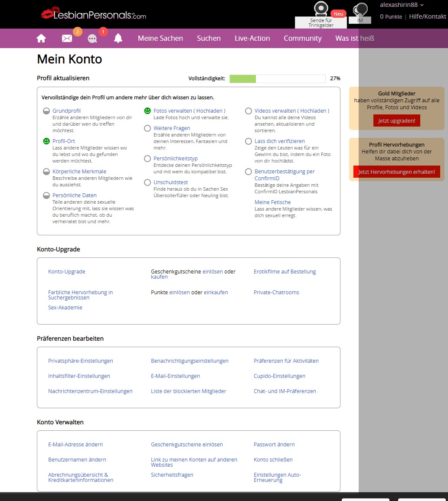The height and width of the screenshot is (501, 448).
Task: Open Chat- und IM-Präferenzen
Action: (284, 391)
